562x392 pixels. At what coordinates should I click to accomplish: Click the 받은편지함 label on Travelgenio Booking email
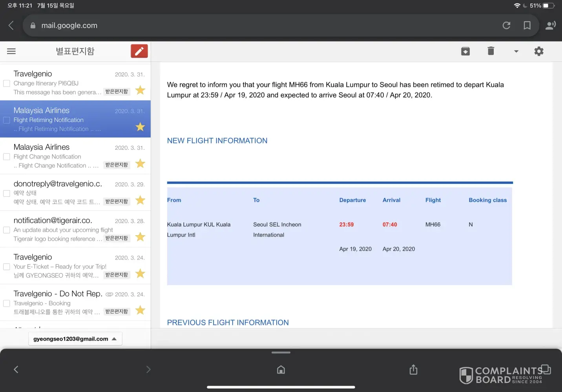117,312
